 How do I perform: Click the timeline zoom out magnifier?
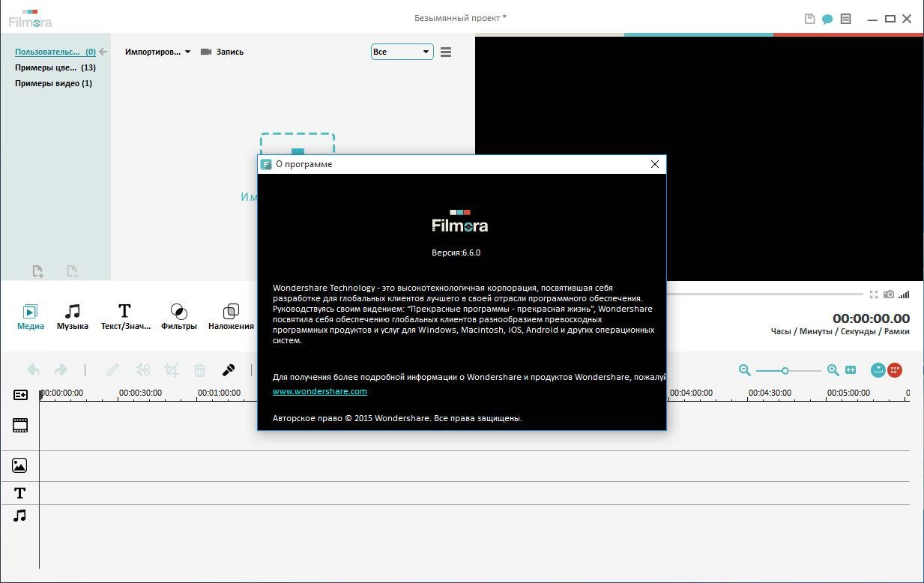(744, 370)
